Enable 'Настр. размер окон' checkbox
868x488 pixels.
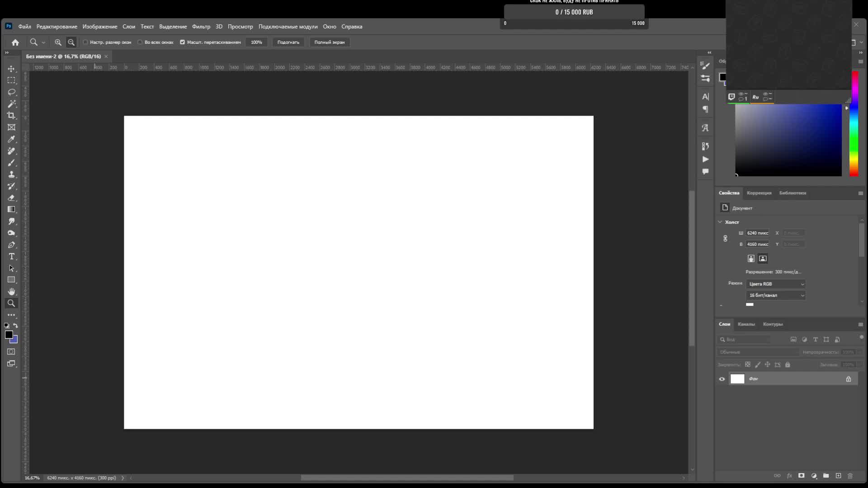(x=85, y=42)
